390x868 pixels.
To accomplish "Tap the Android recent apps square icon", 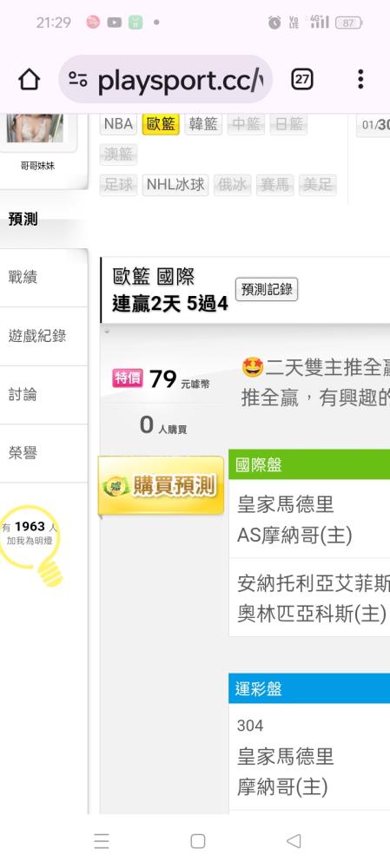I will coord(198,841).
